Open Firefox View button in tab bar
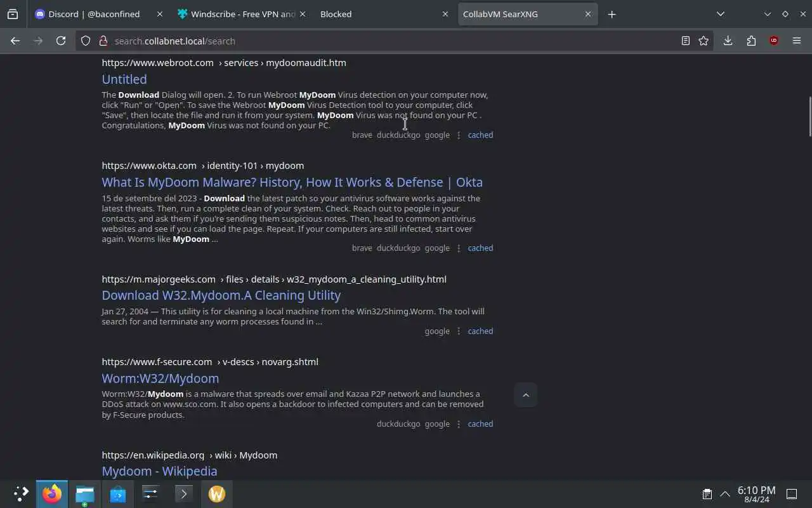The height and width of the screenshot is (508, 812). point(13,14)
